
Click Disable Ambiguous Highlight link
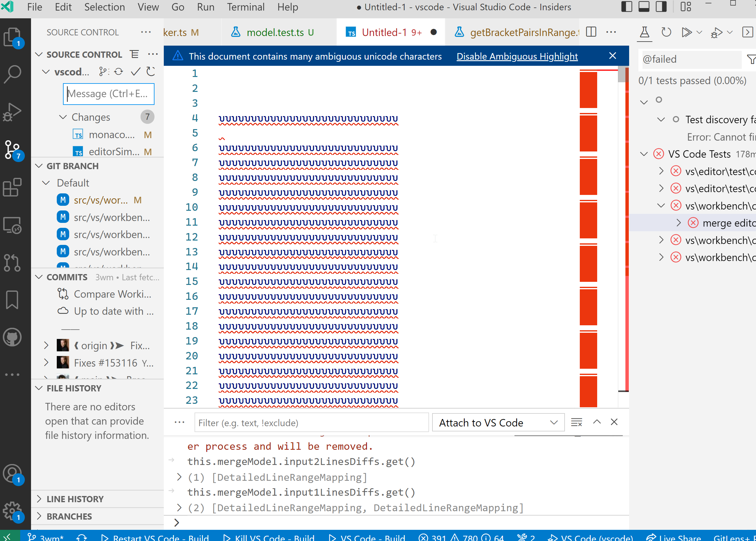pos(517,56)
